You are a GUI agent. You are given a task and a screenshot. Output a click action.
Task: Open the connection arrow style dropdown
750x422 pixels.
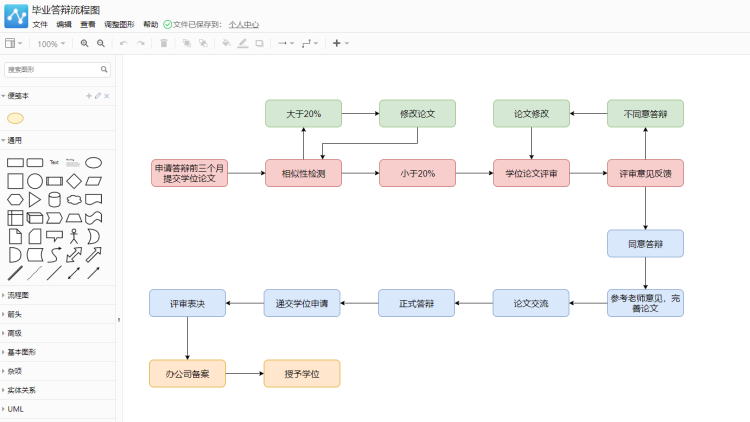pyautogui.click(x=286, y=44)
